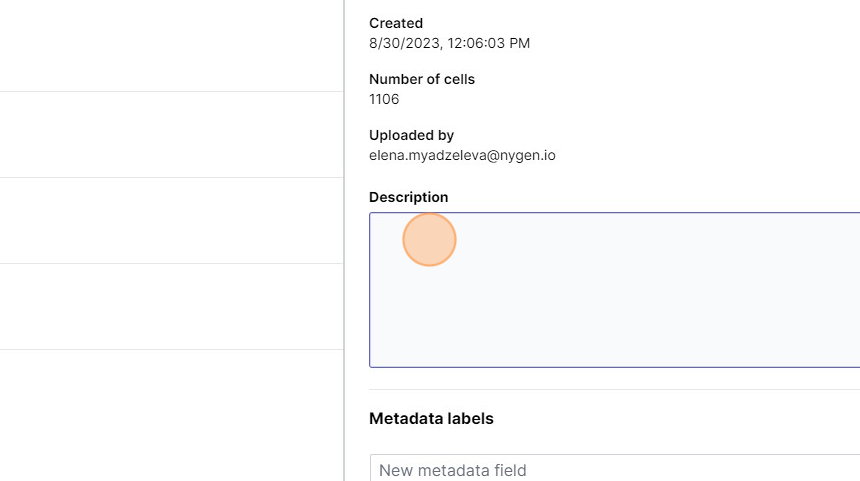
Task: Click the Description box's bottom border edge
Action: point(614,367)
